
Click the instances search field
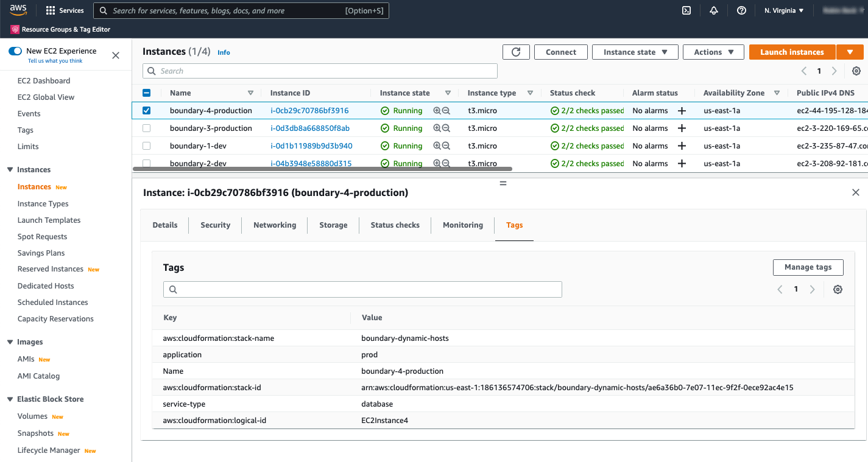320,71
